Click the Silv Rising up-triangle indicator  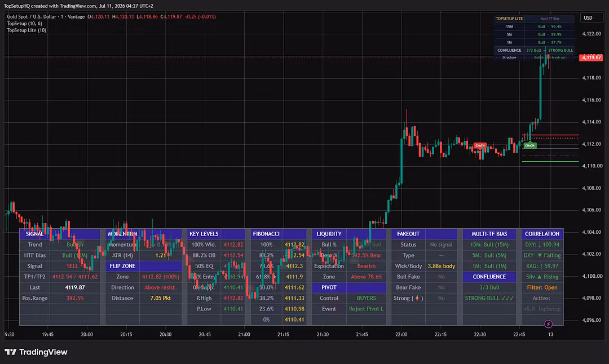539,277
